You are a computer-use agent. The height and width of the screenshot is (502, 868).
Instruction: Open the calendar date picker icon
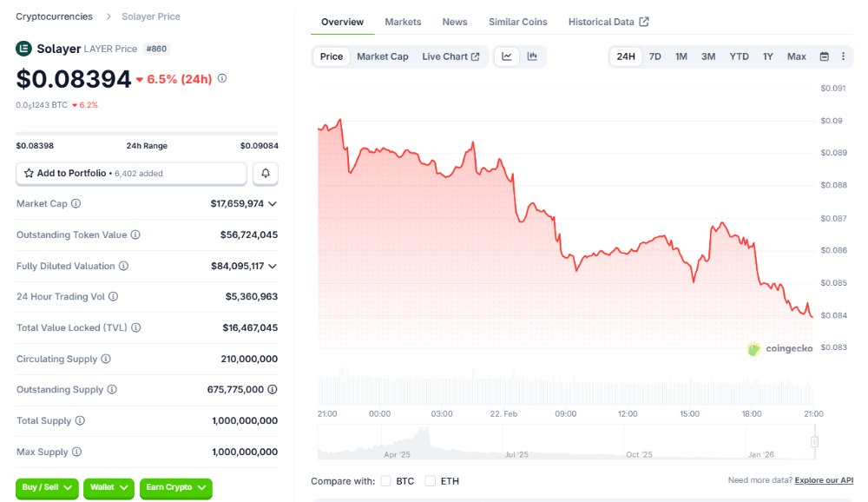822,56
